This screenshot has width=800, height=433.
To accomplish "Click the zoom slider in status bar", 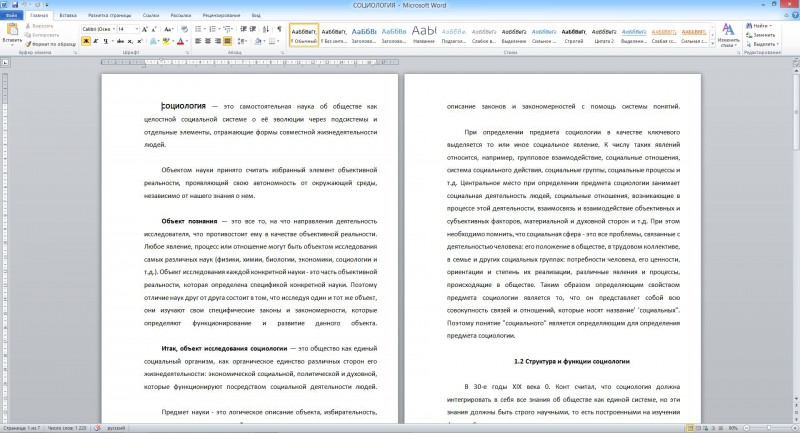I will click(769, 428).
